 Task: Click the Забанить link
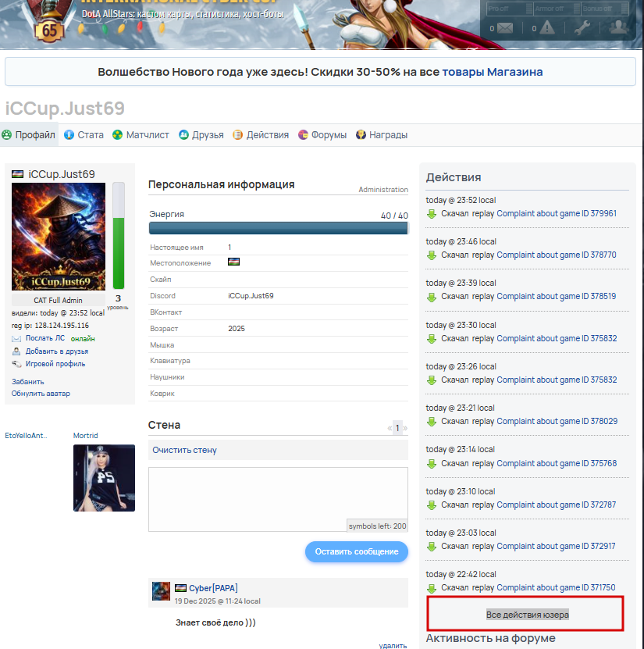click(x=28, y=382)
